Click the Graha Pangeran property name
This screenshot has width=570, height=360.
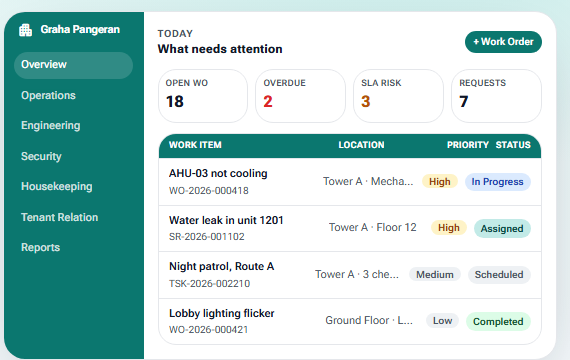coord(80,29)
